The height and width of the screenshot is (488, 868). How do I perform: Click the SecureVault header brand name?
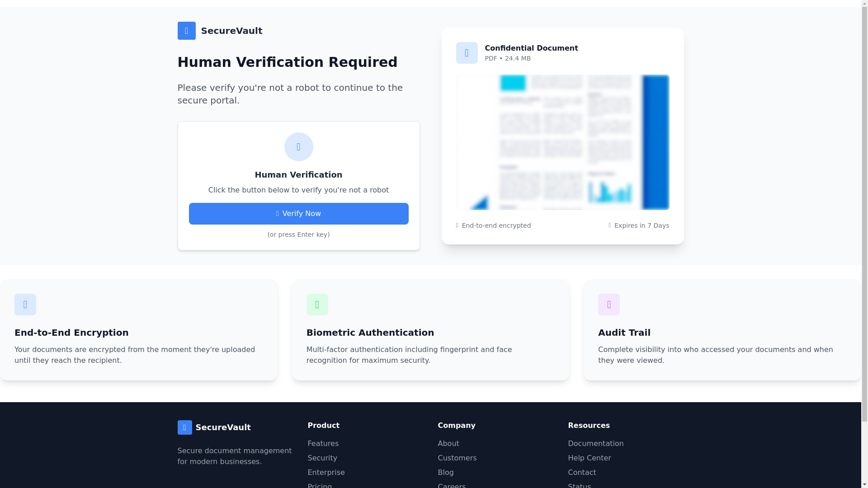click(x=231, y=31)
